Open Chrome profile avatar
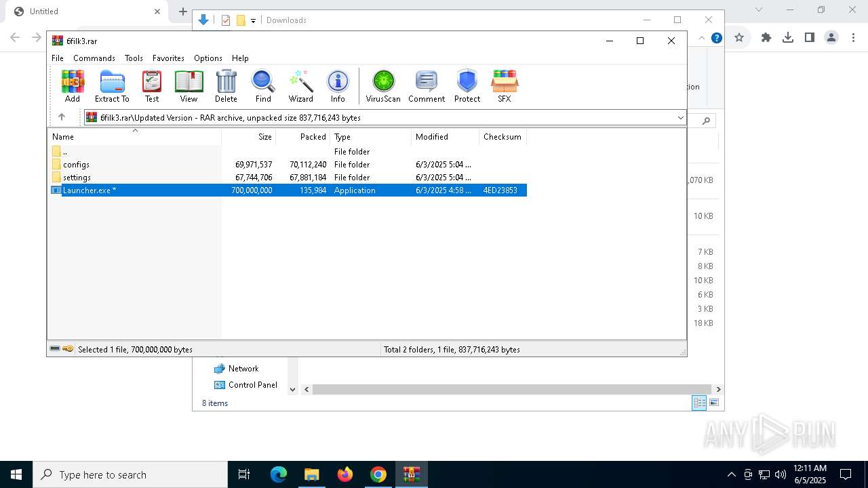The height and width of the screenshot is (488, 868). click(x=831, y=38)
